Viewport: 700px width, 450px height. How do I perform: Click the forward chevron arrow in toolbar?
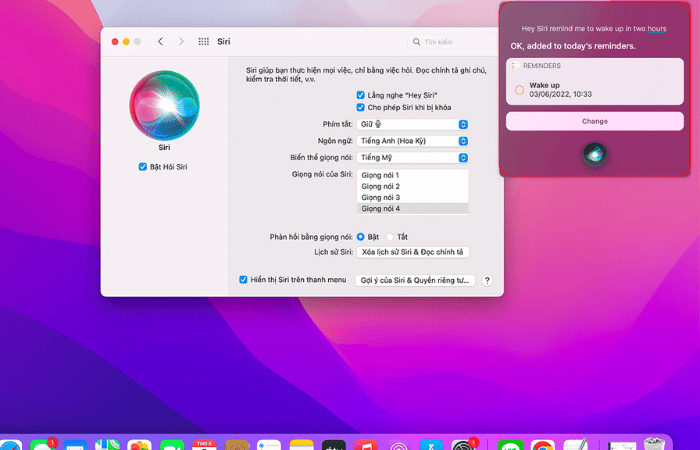pyautogui.click(x=181, y=42)
